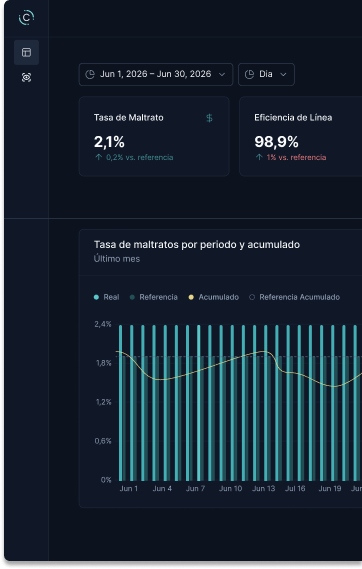This screenshot has height=569, width=362.
Task: Click the up arrow next to 1% vs. referencia
Action: [x=259, y=157]
